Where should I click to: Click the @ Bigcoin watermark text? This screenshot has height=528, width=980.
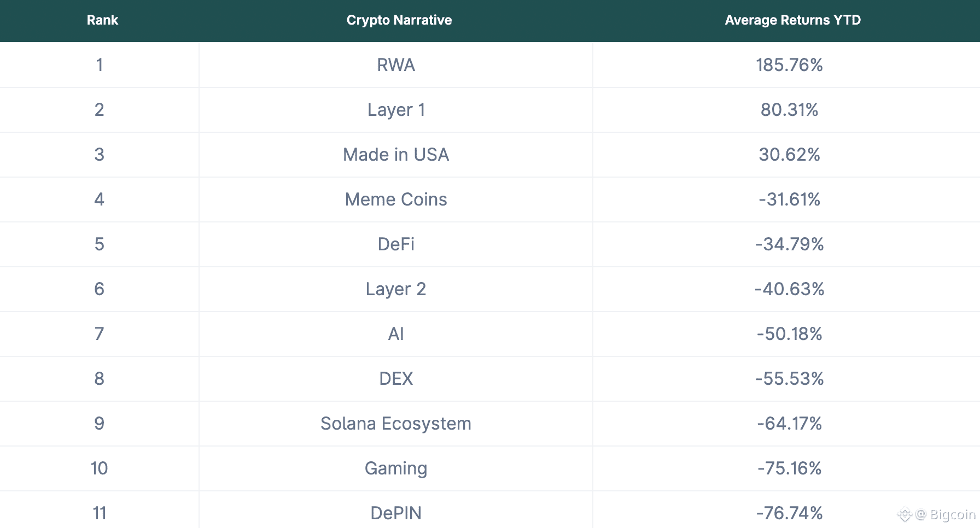946,514
